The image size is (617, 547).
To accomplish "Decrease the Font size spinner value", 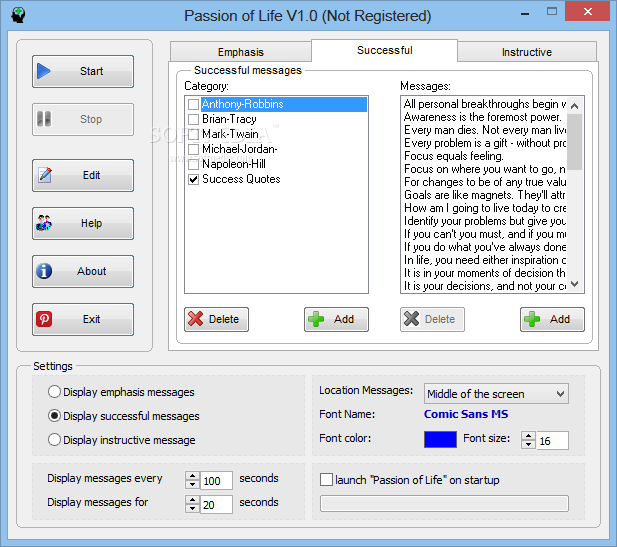I will pyautogui.click(x=528, y=445).
